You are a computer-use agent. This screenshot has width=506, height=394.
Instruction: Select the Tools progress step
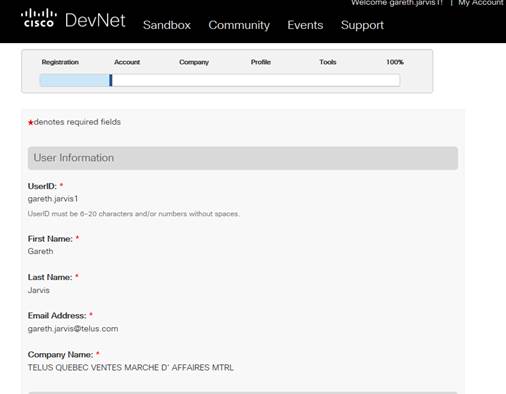(x=328, y=62)
